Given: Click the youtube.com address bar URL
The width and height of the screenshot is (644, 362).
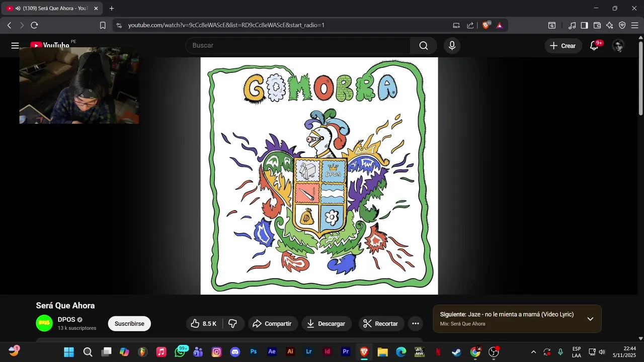Looking at the screenshot, I should (226, 25).
